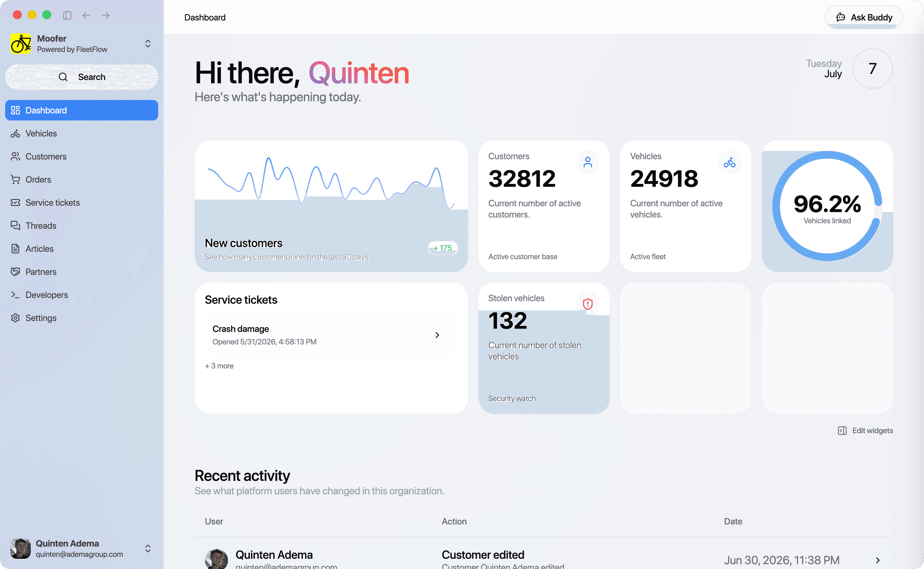
Task: Click the Edit widgets panel icon
Action: coord(842,431)
